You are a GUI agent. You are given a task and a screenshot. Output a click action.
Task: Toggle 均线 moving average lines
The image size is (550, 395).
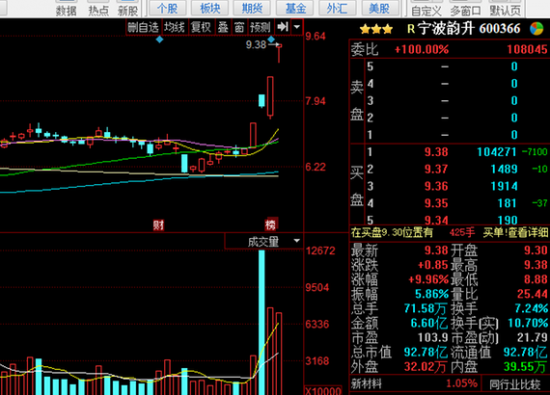[x=174, y=27]
